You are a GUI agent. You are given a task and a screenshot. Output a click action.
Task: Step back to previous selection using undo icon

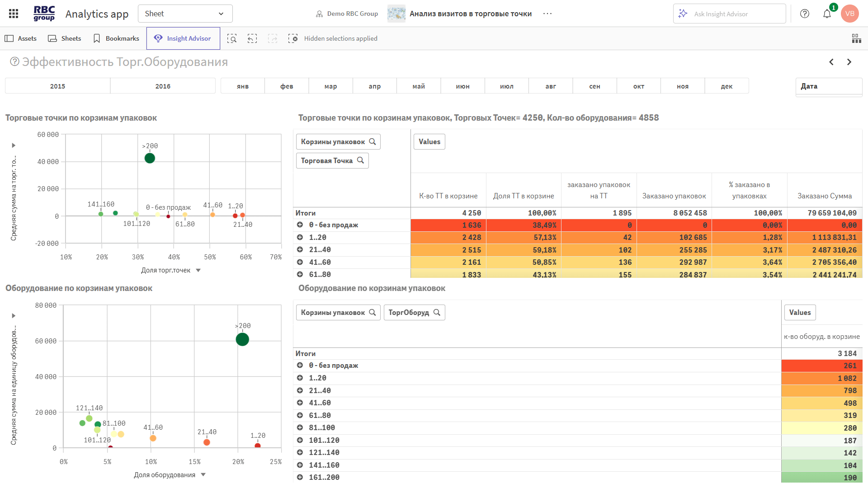click(252, 38)
